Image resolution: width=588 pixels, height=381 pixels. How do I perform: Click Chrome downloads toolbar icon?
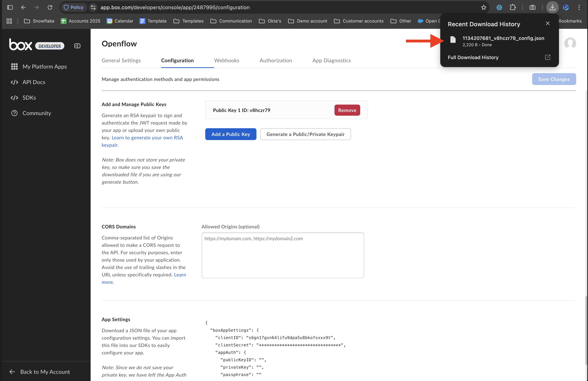(552, 7)
